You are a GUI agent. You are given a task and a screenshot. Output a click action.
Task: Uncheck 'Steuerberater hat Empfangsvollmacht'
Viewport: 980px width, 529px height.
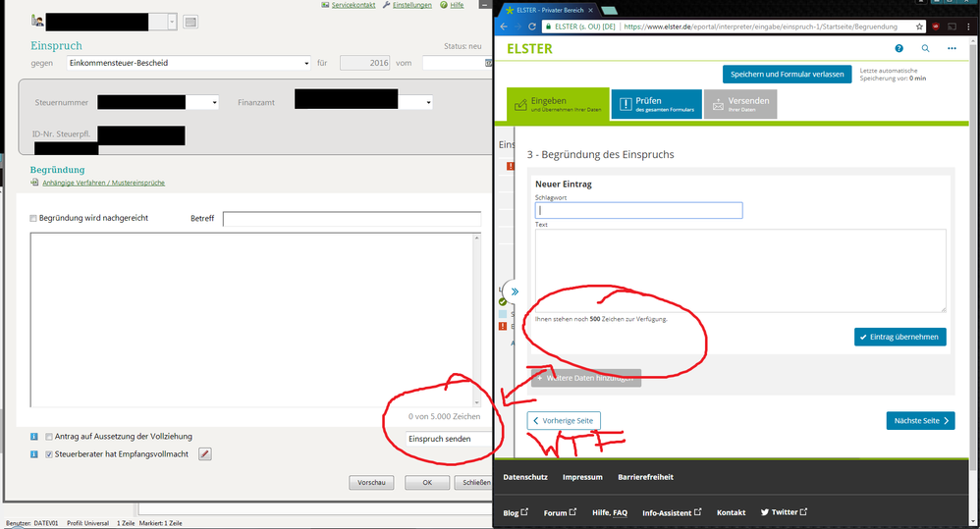tap(49, 454)
